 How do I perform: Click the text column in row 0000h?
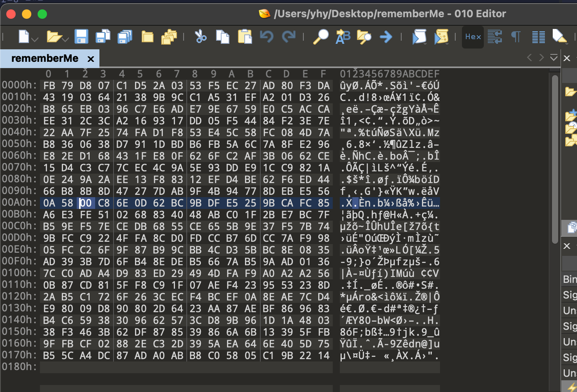[389, 86]
